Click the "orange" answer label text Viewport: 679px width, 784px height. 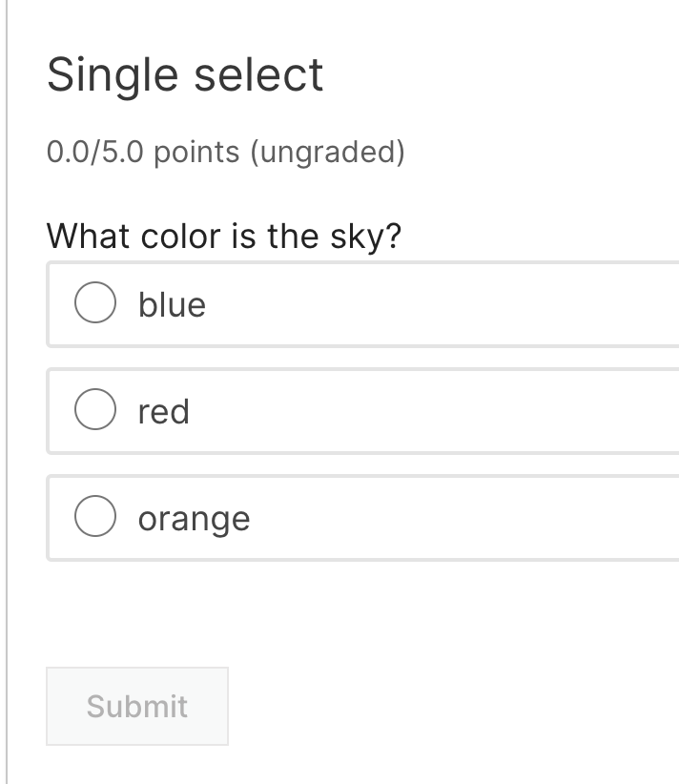pyautogui.click(x=194, y=519)
